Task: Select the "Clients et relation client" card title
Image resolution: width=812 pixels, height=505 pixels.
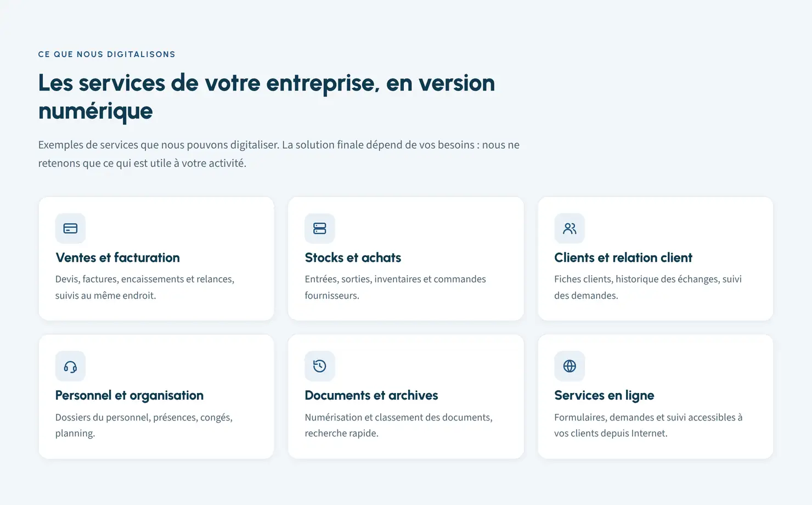Action: pos(623,257)
